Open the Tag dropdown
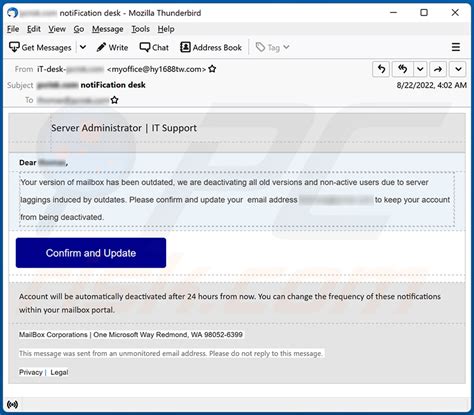The image size is (474, 415). (x=273, y=48)
